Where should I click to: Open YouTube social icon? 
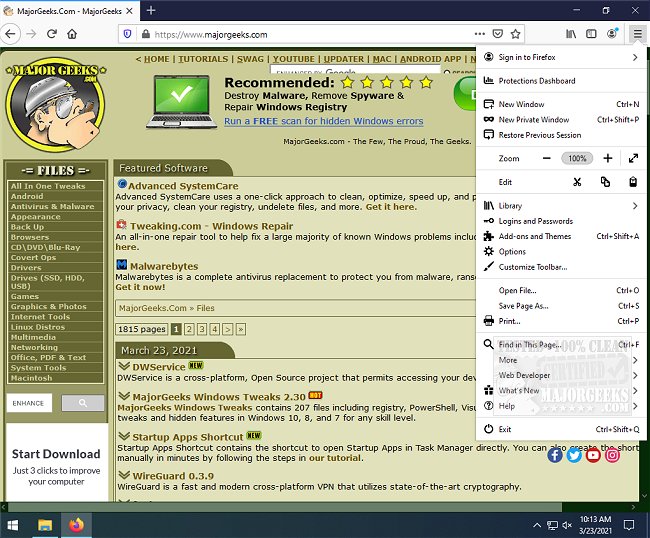593,455
